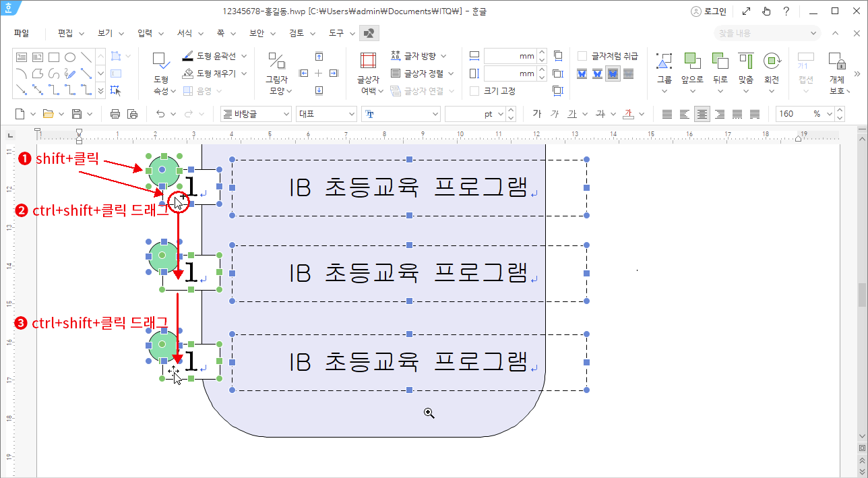Check the 크기 고정 checkbox
This screenshot has width=868, height=478.
pos(474,90)
